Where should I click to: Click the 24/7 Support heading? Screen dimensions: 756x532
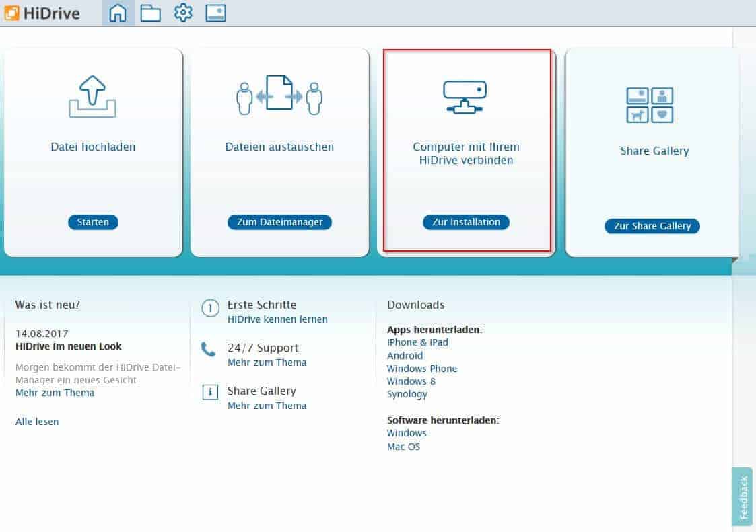263,348
